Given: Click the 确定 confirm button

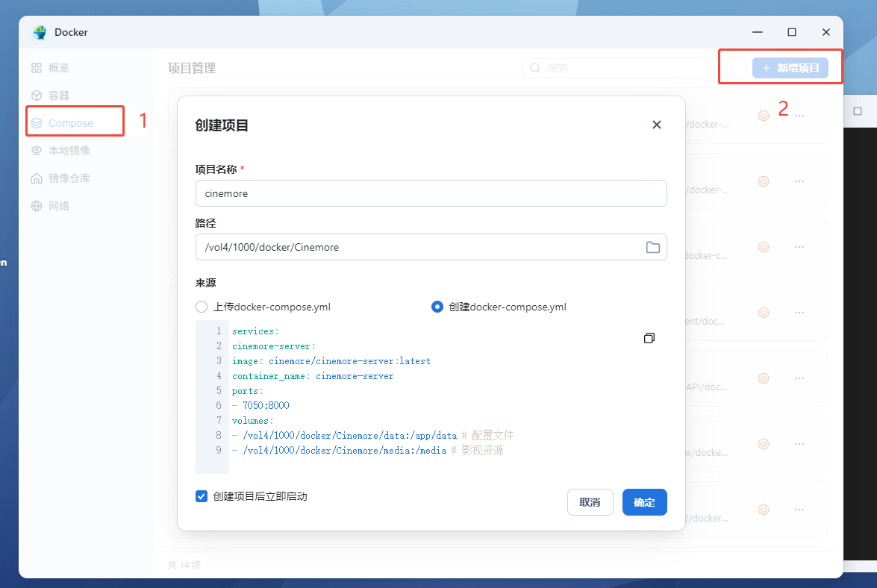Looking at the screenshot, I should pos(644,502).
